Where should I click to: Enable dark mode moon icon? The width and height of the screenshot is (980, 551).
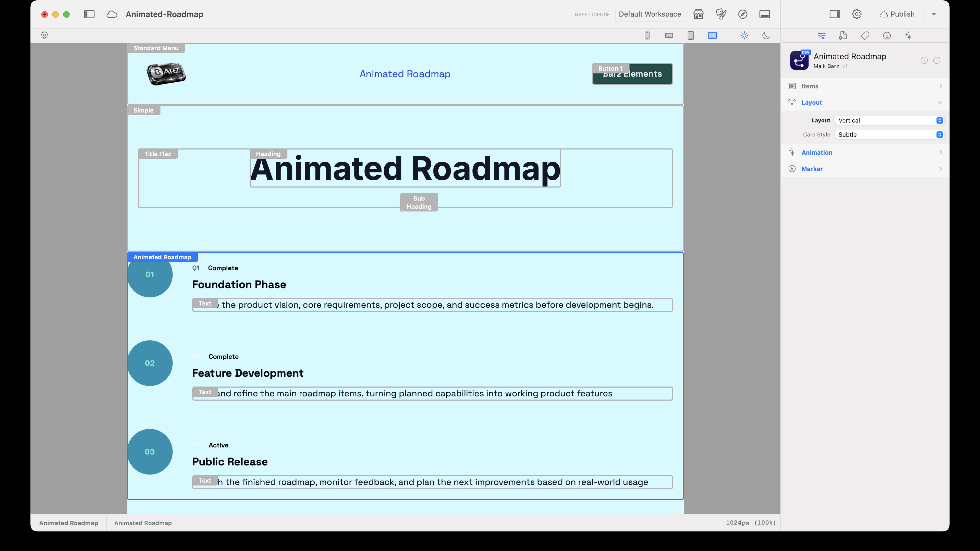point(766,35)
